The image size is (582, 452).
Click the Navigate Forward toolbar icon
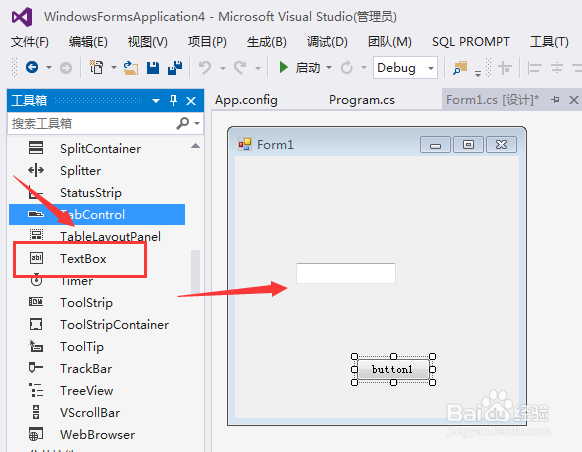click(66, 68)
